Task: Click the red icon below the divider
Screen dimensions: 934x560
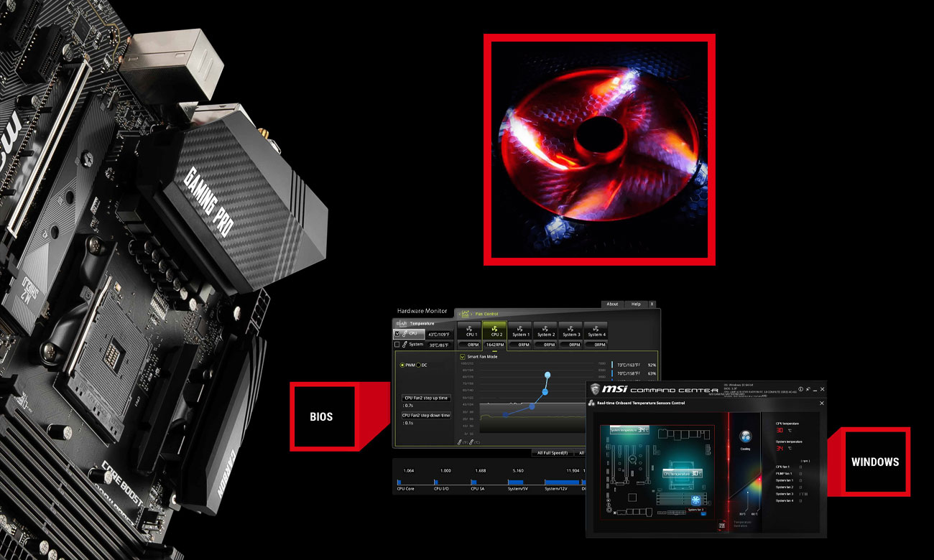Action: (x=722, y=526)
